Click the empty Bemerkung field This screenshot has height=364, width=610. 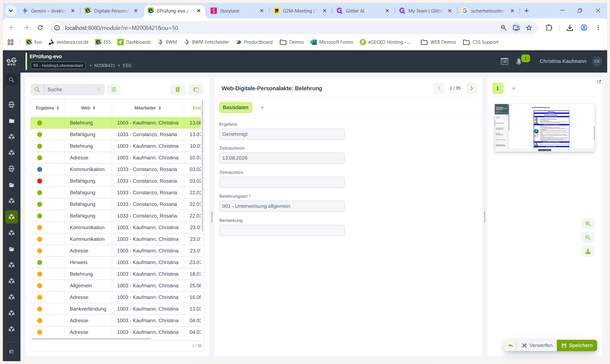pos(282,230)
